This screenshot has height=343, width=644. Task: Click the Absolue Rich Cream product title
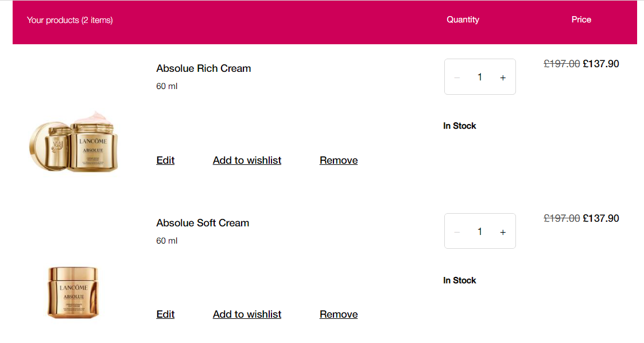pos(203,68)
